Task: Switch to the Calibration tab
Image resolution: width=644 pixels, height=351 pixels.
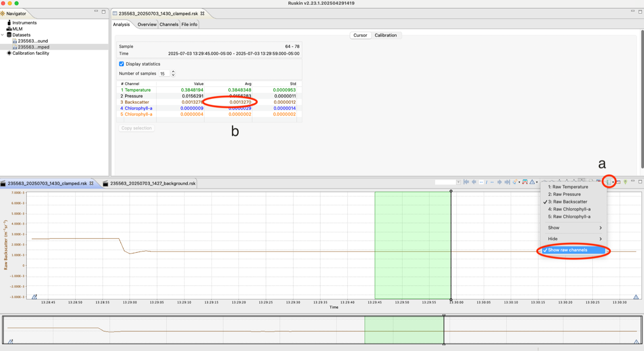Action: click(386, 35)
